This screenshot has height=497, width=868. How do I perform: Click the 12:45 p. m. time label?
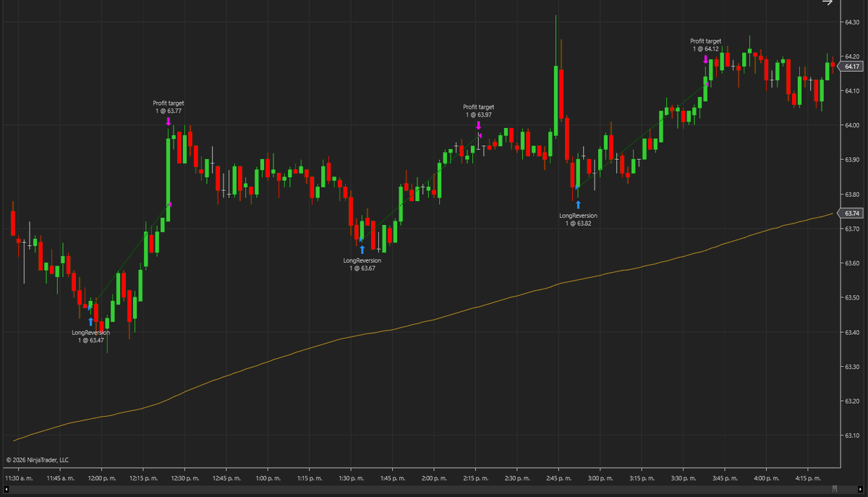pyautogui.click(x=226, y=478)
